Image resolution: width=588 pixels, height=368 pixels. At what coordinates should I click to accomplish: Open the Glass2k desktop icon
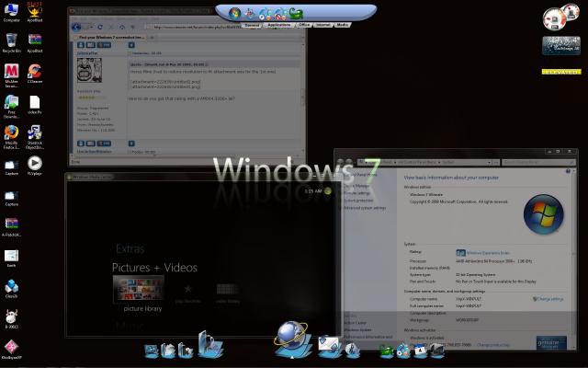11,288
